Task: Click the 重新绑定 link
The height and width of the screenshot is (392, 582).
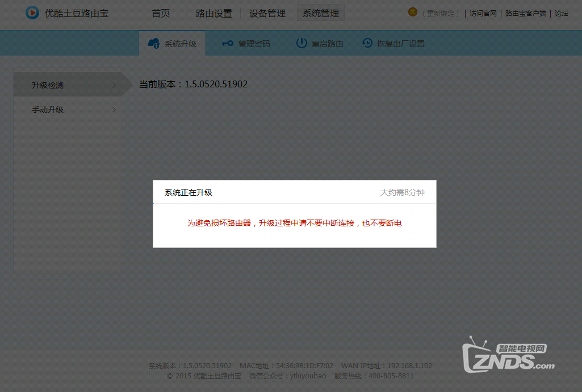Action: point(440,14)
